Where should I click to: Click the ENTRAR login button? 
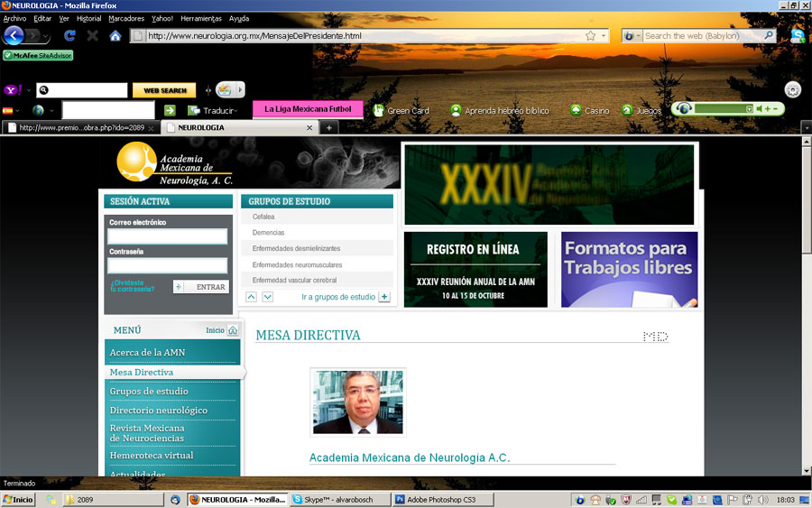point(201,287)
